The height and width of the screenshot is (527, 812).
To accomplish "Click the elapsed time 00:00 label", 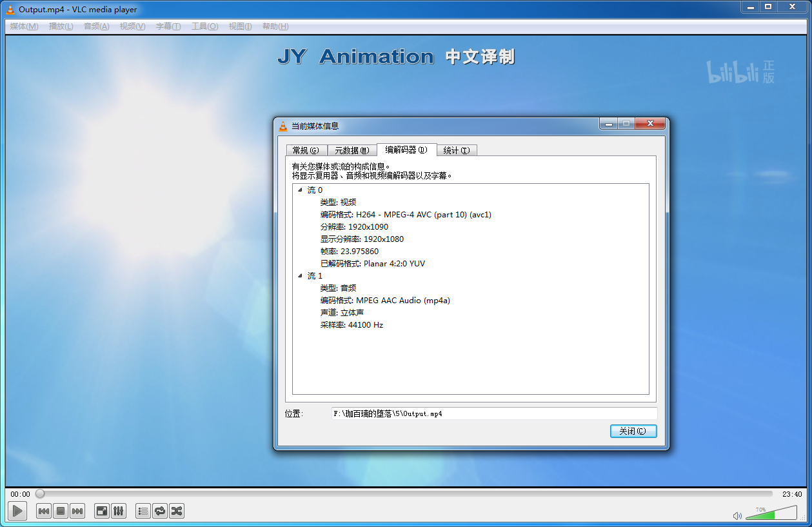I will pos(20,494).
